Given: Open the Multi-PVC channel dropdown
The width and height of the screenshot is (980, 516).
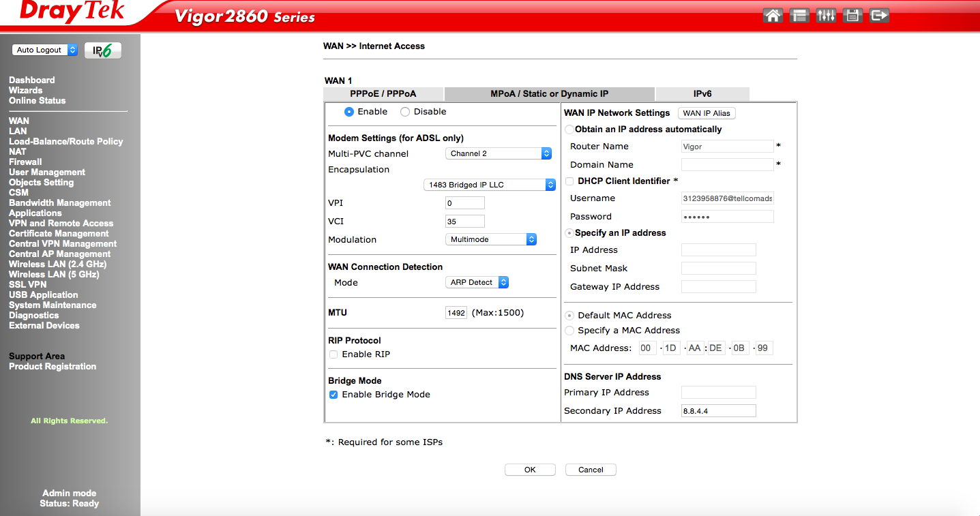Looking at the screenshot, I should point(498,154).
